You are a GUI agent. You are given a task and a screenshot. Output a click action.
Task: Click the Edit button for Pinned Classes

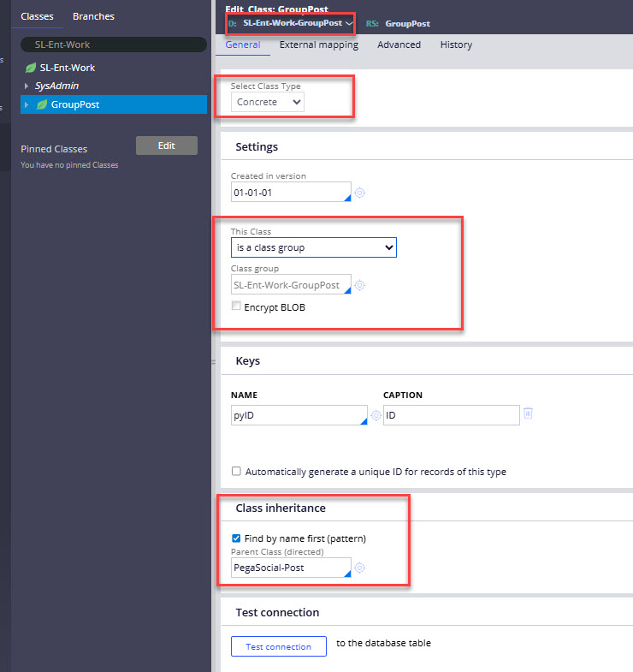click(166, 146)
